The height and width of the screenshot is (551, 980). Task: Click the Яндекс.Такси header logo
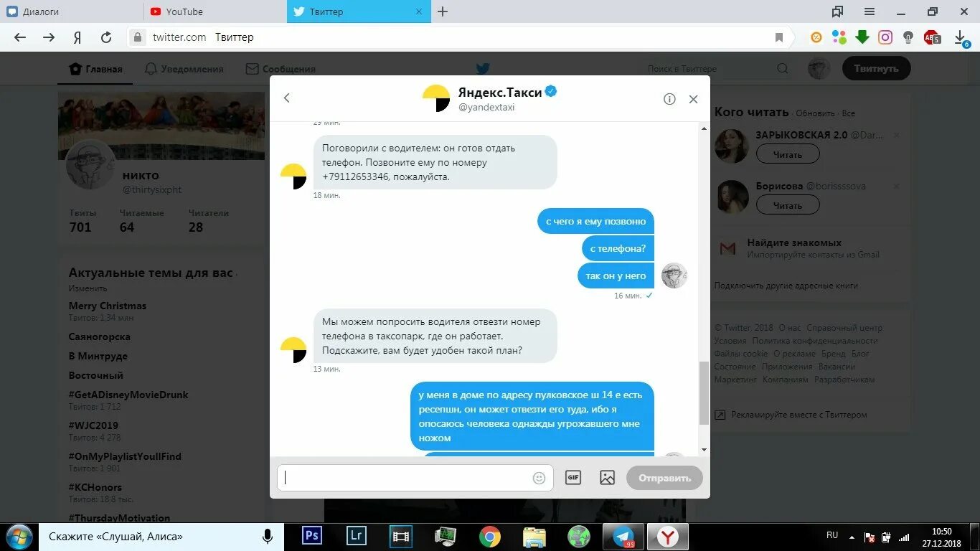tap(436, 98)
